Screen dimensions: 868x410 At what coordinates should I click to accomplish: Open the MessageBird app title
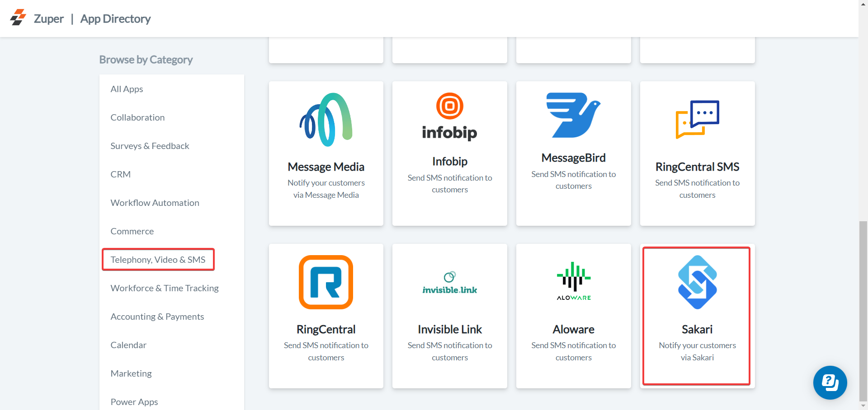(574, 158)
